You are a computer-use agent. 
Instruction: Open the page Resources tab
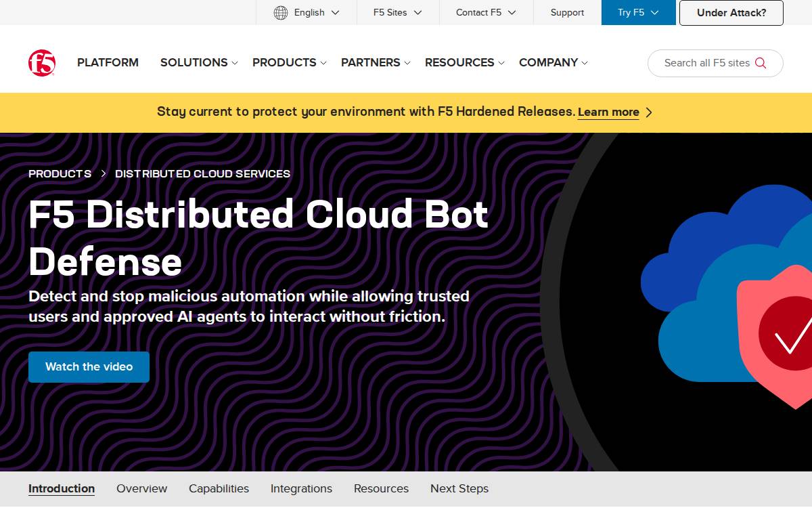(x=381, y=489)
